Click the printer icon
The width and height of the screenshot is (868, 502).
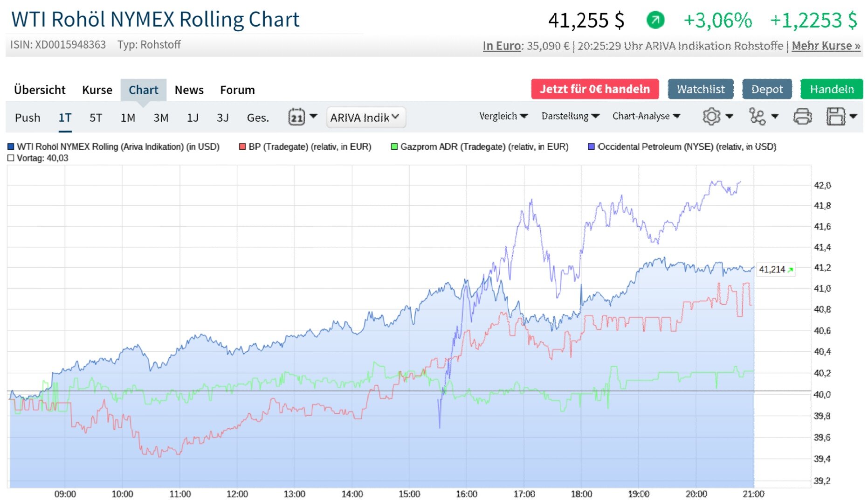802,117
